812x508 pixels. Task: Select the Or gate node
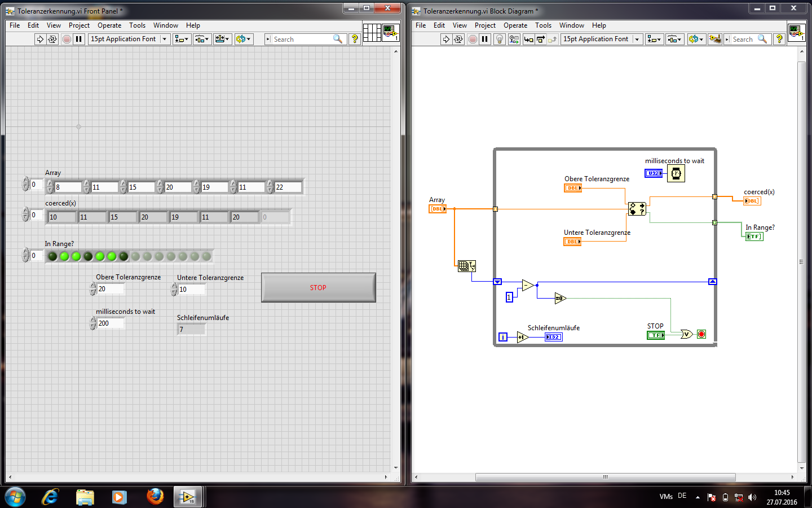pos(686,334)
